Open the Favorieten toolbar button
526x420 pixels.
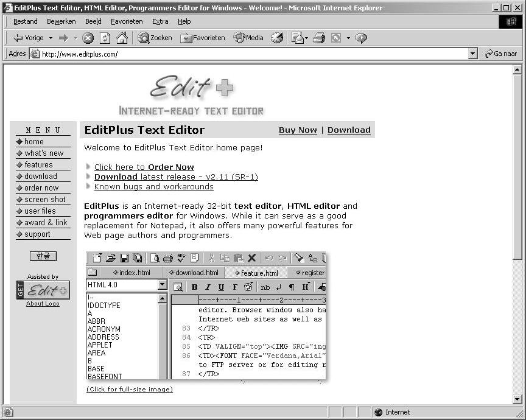tap(202, 38)
